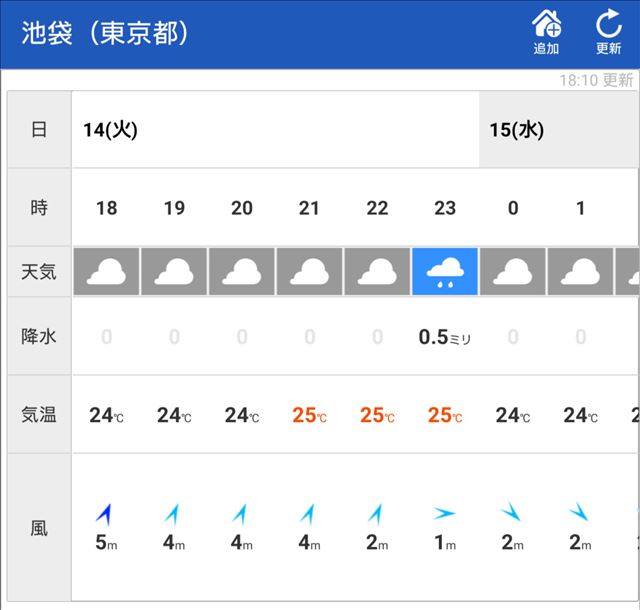Click the 天気 row label
Viewport: 640px width, 610px height.
point(39,271)
